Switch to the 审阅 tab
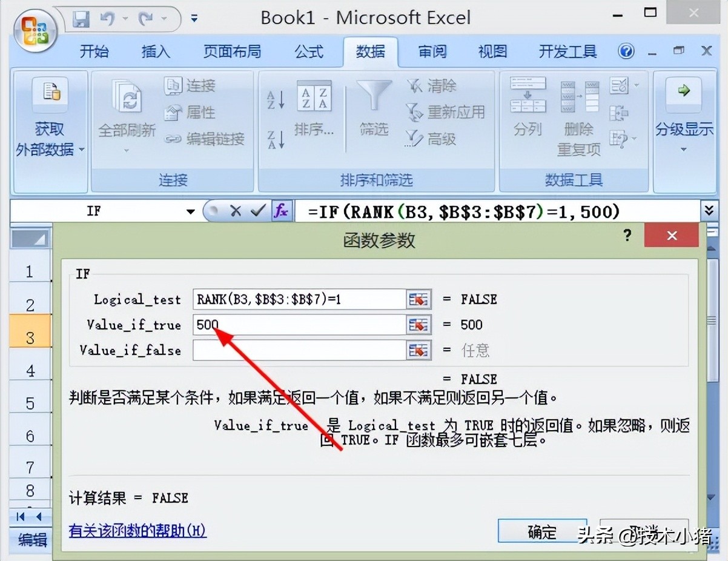This screenshot has width=728, height=561. [432, 52]
